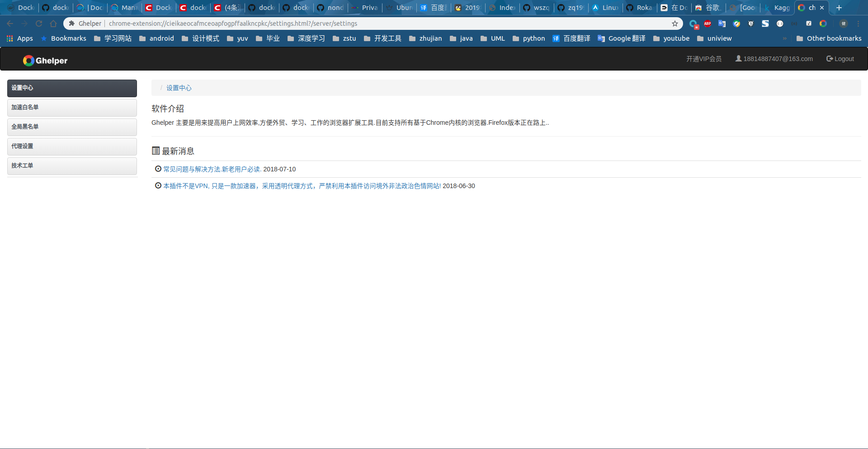Image resolution: width=868 pixels, height=449 pixels.
Task: Switch to the Kaggle browser tab
Action: 778,8
